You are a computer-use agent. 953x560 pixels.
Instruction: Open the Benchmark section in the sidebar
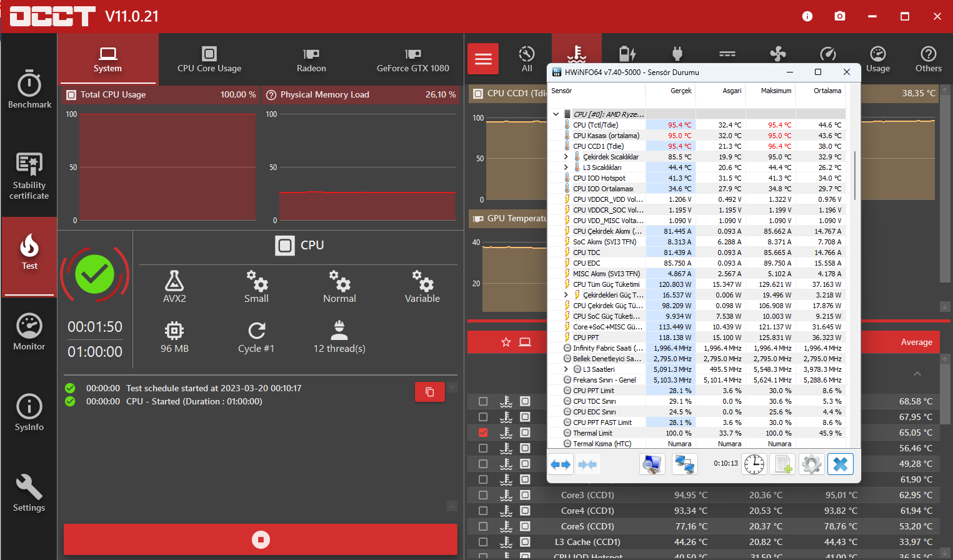pos(29,89)
